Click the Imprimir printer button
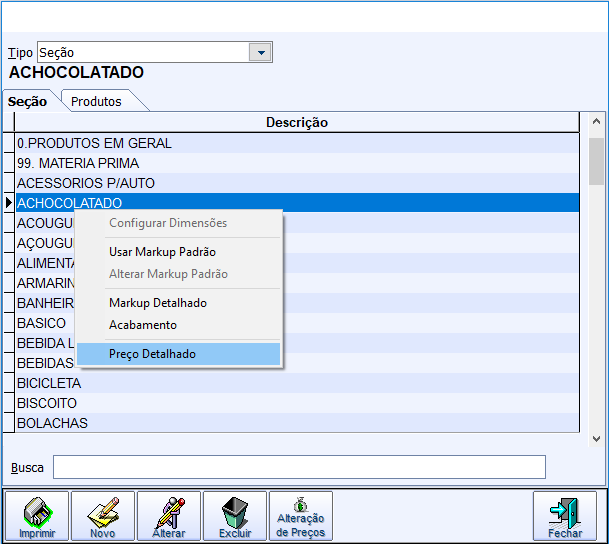 [37, 516]
